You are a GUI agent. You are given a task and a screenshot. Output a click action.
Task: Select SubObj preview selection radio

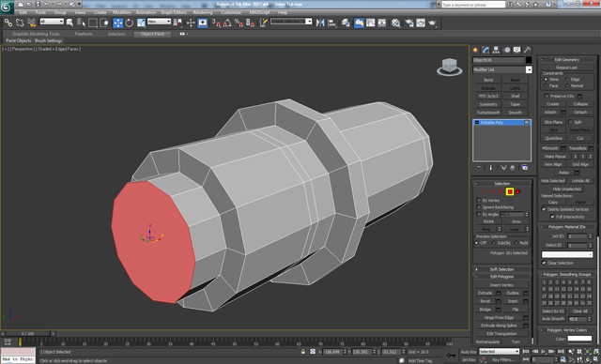(x=494, y=243)
